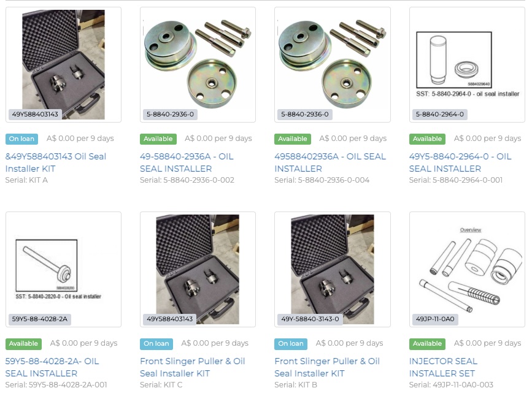Click the 49JP-11-0A0 part number tag
Screen dimensions: 532x396
coord(435,319)
